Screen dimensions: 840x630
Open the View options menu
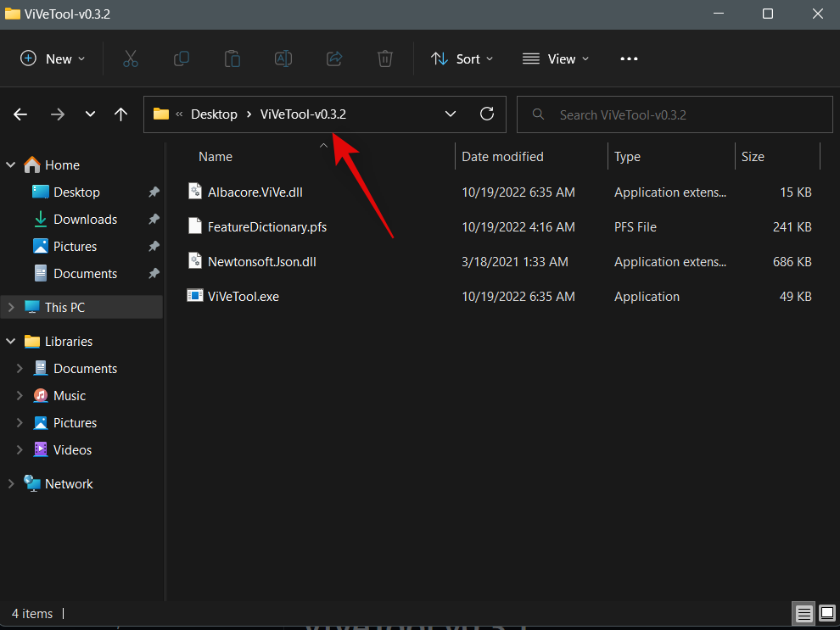click(556, 59)
